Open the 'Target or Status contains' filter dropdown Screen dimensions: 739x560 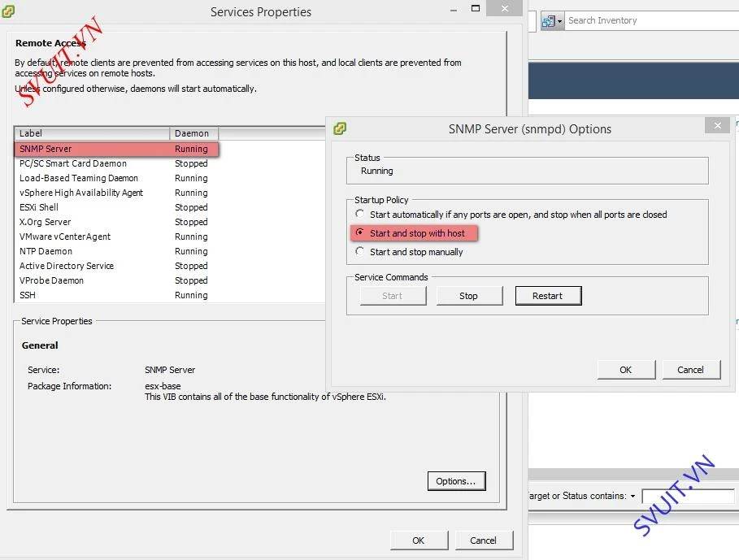click(632, 496)
